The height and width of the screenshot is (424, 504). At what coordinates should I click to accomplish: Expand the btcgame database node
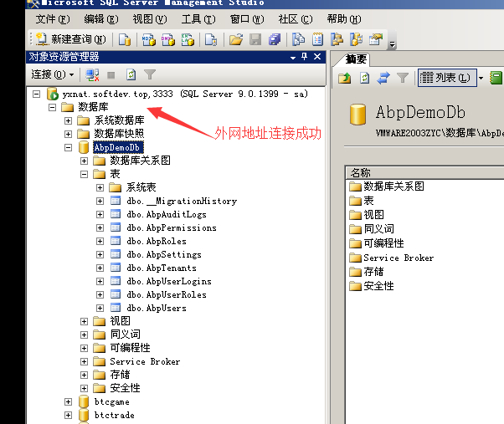(x=68, y=402)
